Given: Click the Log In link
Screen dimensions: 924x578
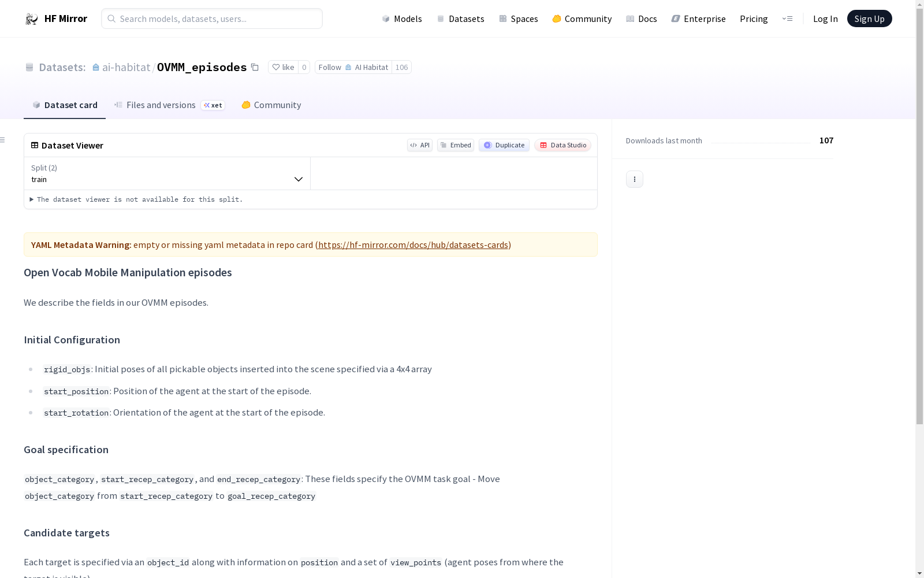Looking at the screenshot, I should (x=825, y=18).
